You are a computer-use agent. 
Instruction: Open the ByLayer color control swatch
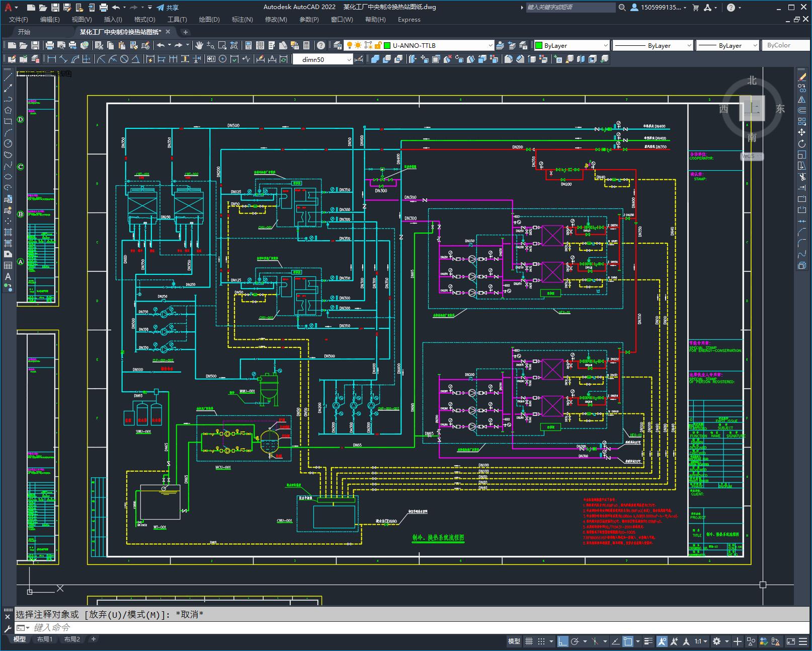(x=572, y=45)
